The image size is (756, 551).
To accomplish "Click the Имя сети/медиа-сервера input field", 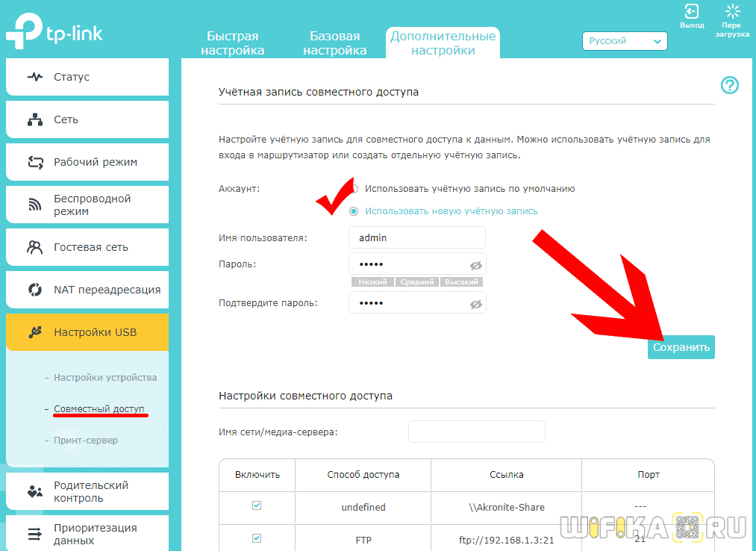I will point(476,432).
